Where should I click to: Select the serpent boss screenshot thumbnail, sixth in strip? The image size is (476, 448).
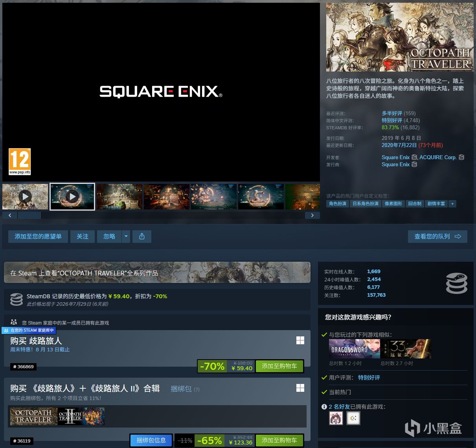tap(261, 196)
